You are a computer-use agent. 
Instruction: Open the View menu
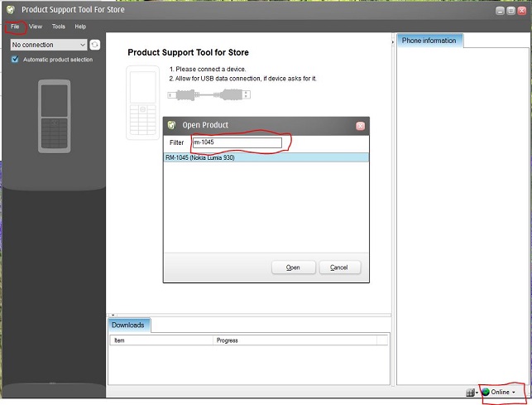click(35, 27)
